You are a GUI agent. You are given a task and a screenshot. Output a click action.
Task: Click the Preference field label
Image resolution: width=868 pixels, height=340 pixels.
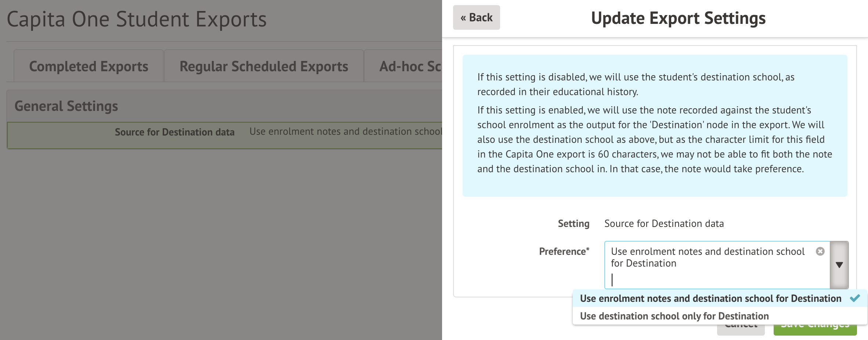564,252
